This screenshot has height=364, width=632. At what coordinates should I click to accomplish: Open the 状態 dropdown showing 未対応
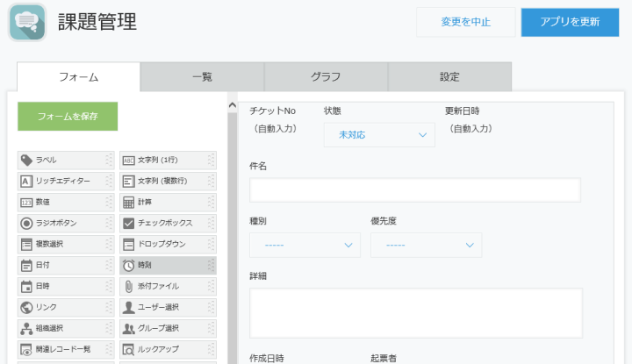coord(378,135)
